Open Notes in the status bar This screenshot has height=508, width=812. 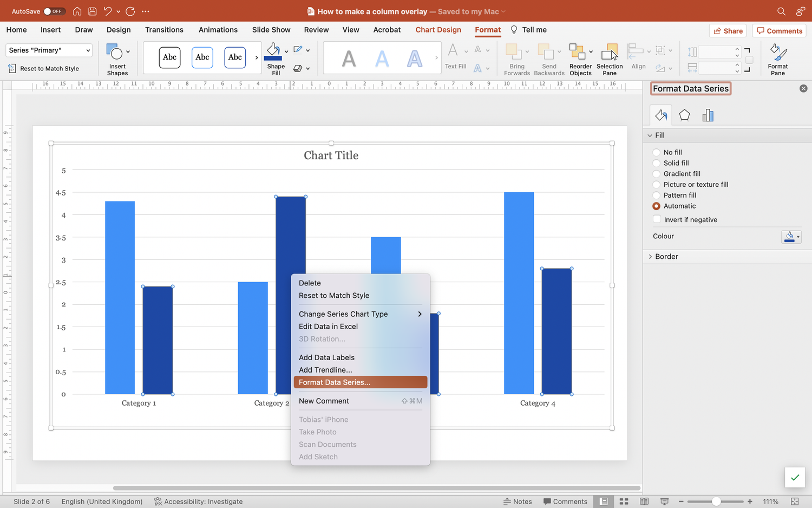[x=518, y=502]
